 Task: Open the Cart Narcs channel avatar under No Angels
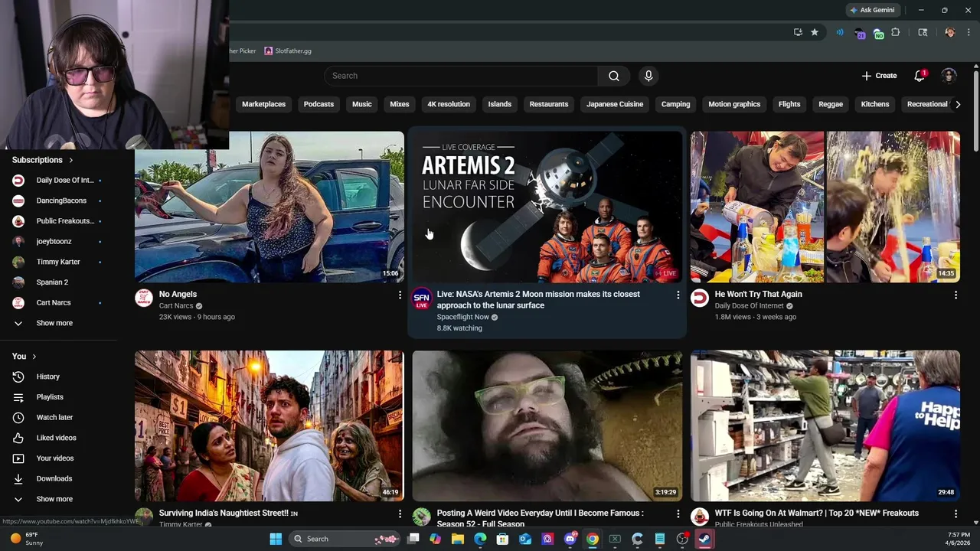click(144, 298)
